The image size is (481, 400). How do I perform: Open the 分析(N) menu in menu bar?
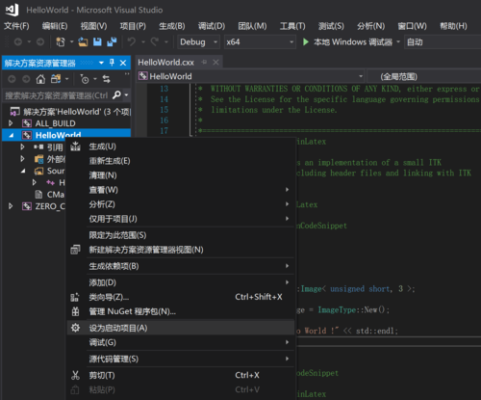(x=371, y=26)
